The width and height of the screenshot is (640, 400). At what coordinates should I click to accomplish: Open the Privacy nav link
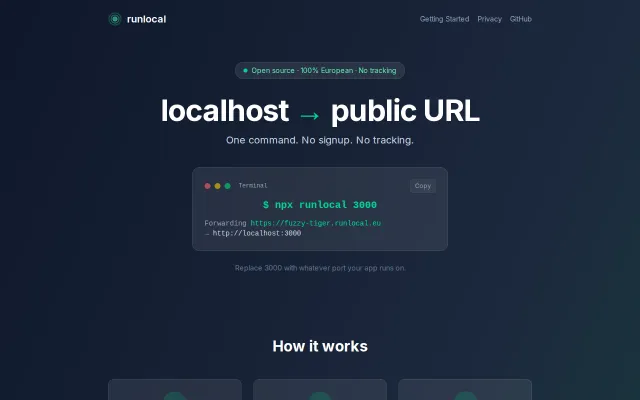489,19
